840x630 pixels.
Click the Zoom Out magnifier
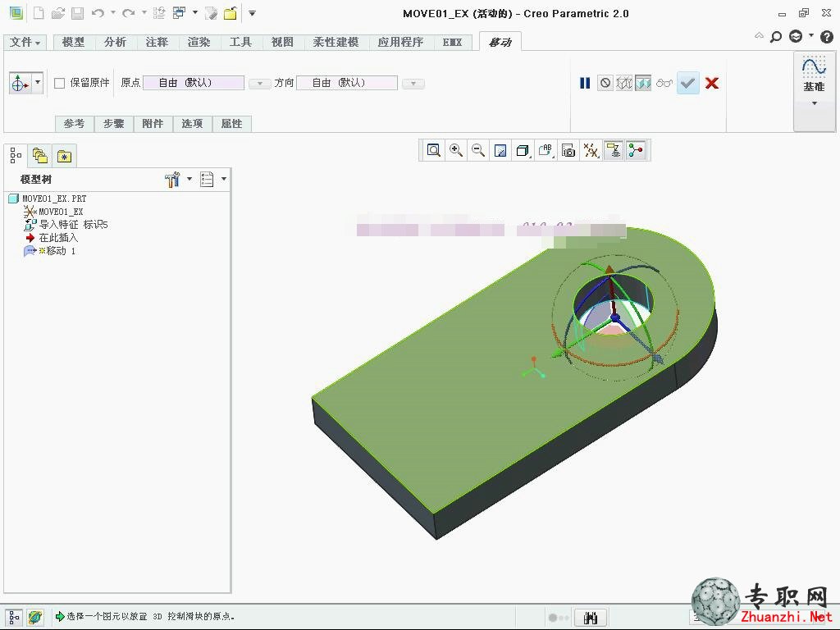(478, 151)
